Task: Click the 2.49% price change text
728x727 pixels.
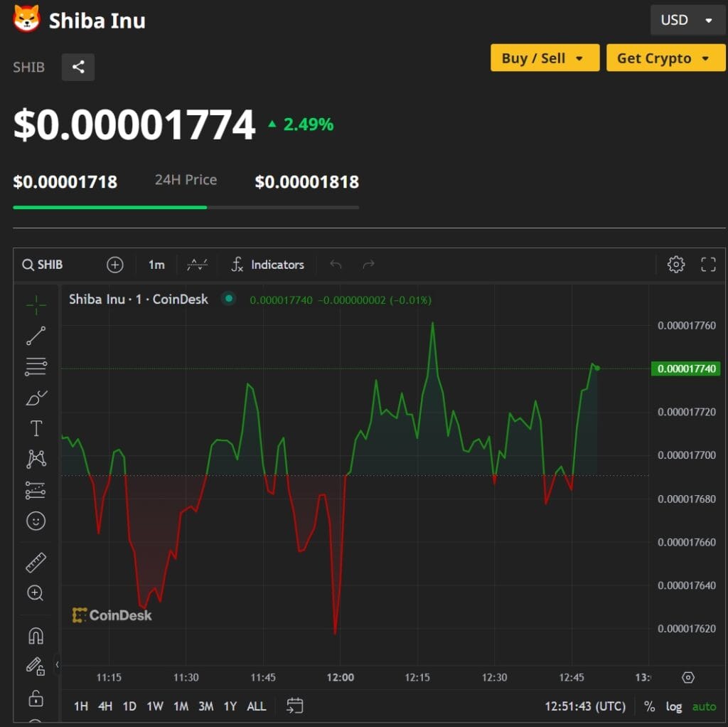Action: point(309,124)
